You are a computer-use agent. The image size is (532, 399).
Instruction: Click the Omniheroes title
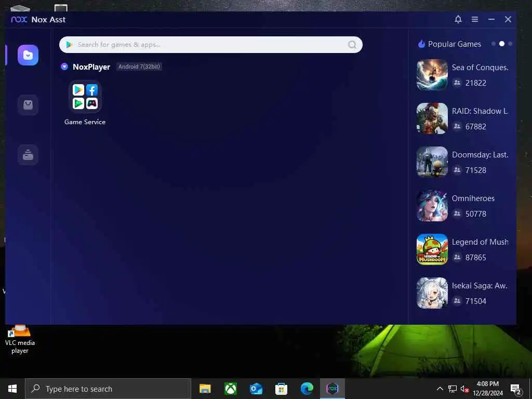pyautogui.click(x=473, y=198)
